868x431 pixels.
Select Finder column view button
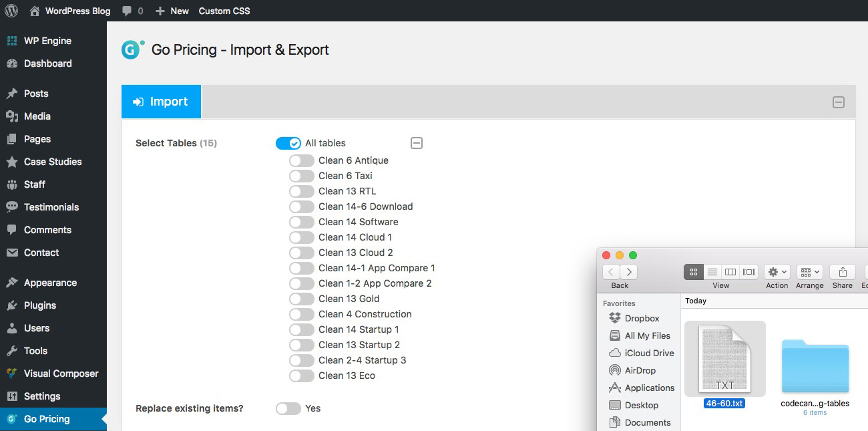tap(730, 272)
